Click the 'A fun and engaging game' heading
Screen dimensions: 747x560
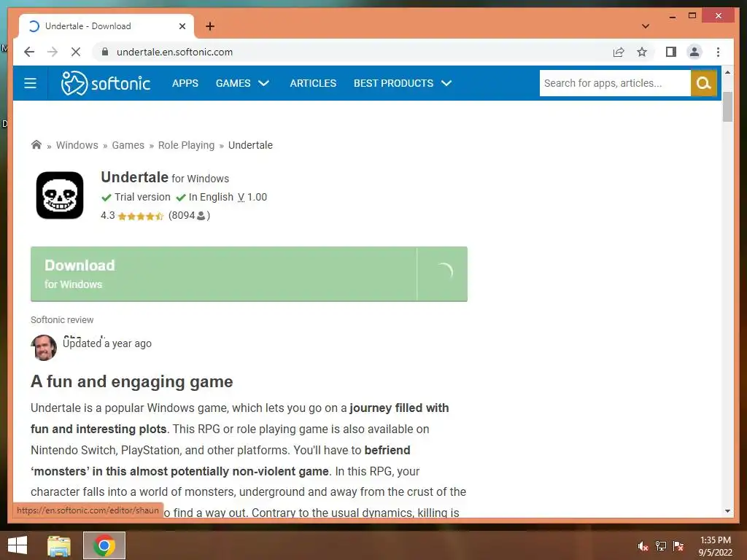(x=132, y=382)
